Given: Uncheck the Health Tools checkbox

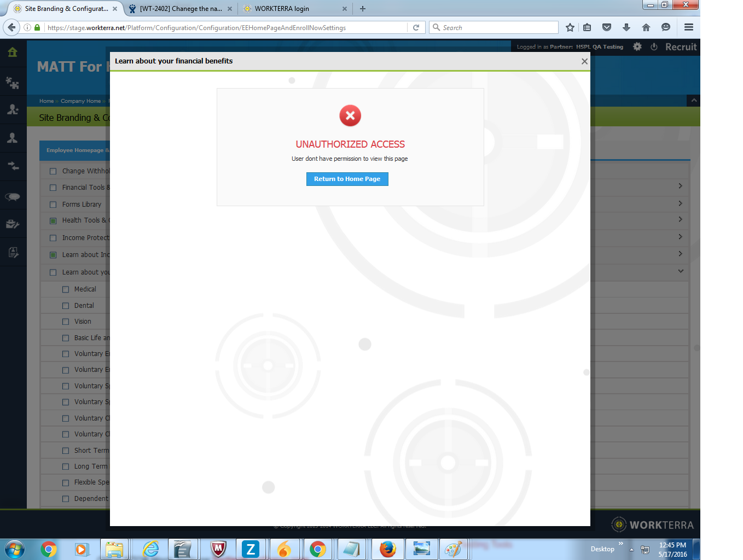Looking at the screenshot, I should [x=53, y=221].
